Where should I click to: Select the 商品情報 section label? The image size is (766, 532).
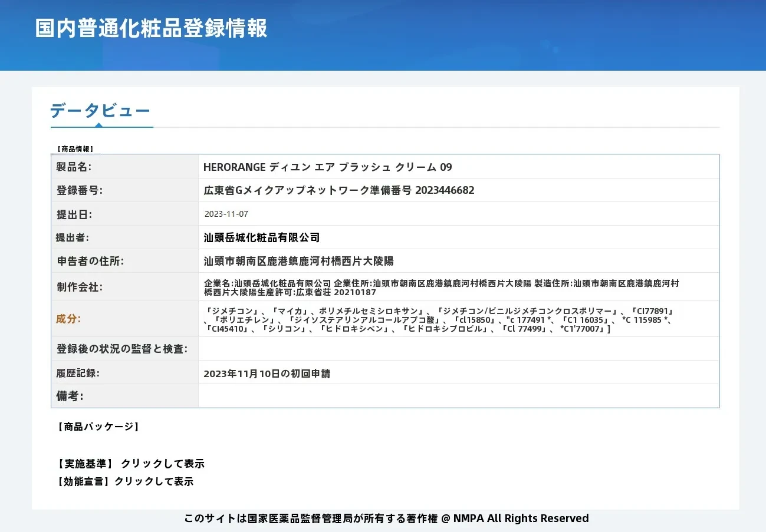click(x=75, y=149)
